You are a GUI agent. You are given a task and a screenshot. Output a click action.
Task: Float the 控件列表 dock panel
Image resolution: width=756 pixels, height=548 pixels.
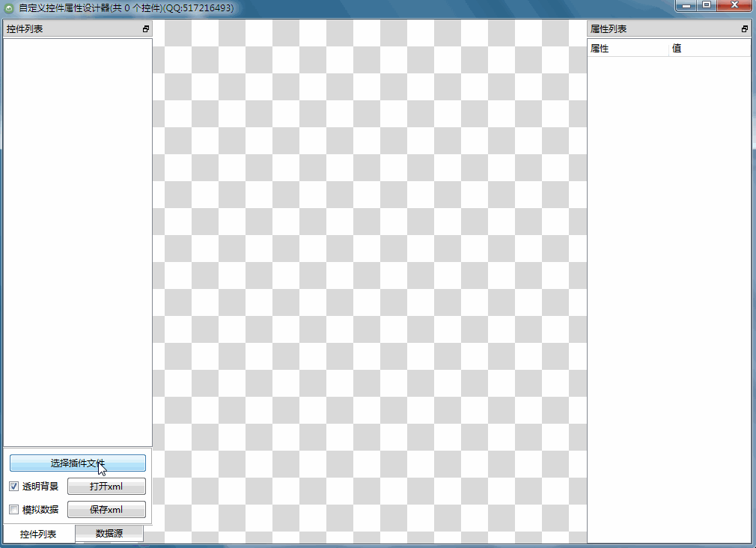click(x=146, y=29)
